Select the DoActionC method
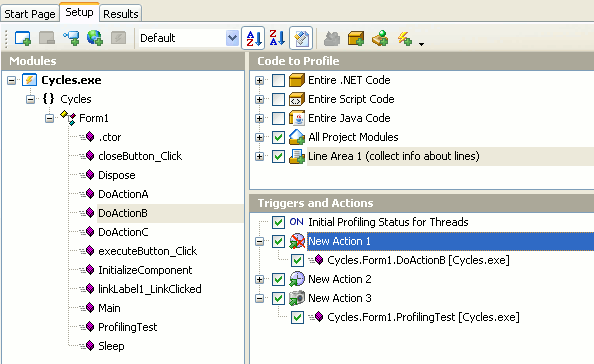The image size is (594, 364). [x=123, y=232]
